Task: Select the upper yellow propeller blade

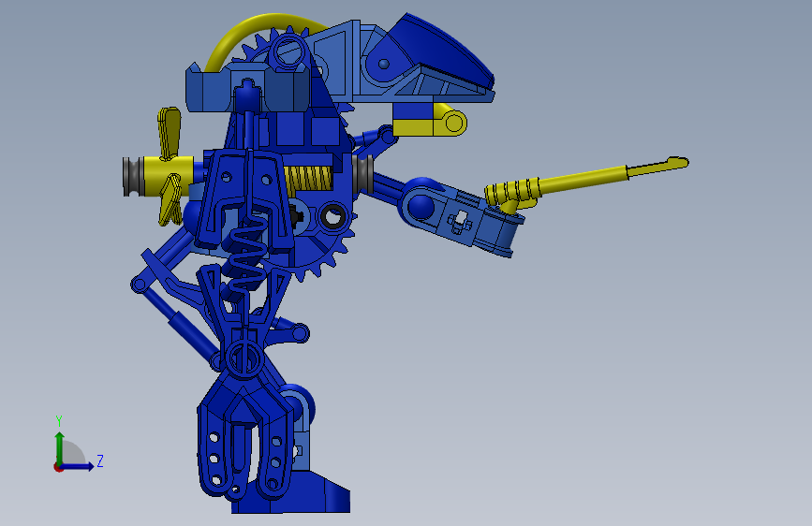Action: point(170,131)
